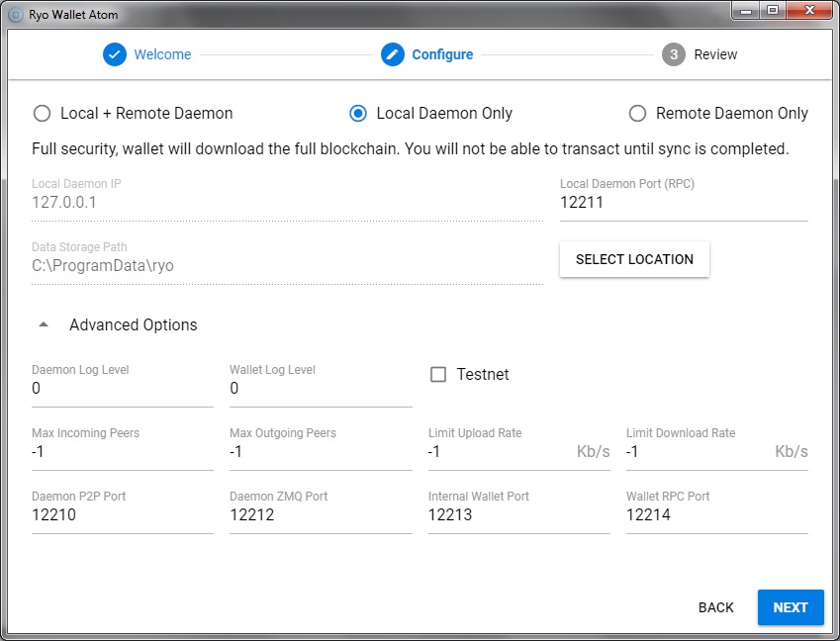Screen dimensions: 840x641
Task: Click the 'Full security, wallet will download' description
Action: [411, 148]
